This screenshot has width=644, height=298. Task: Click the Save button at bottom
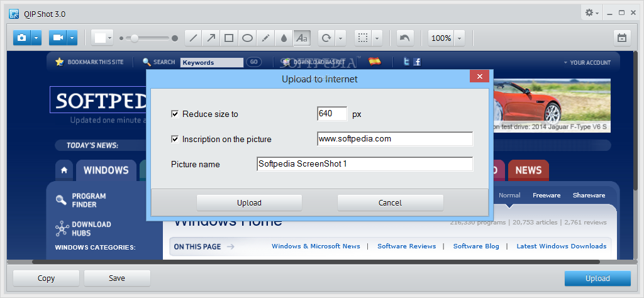point(117,279)
